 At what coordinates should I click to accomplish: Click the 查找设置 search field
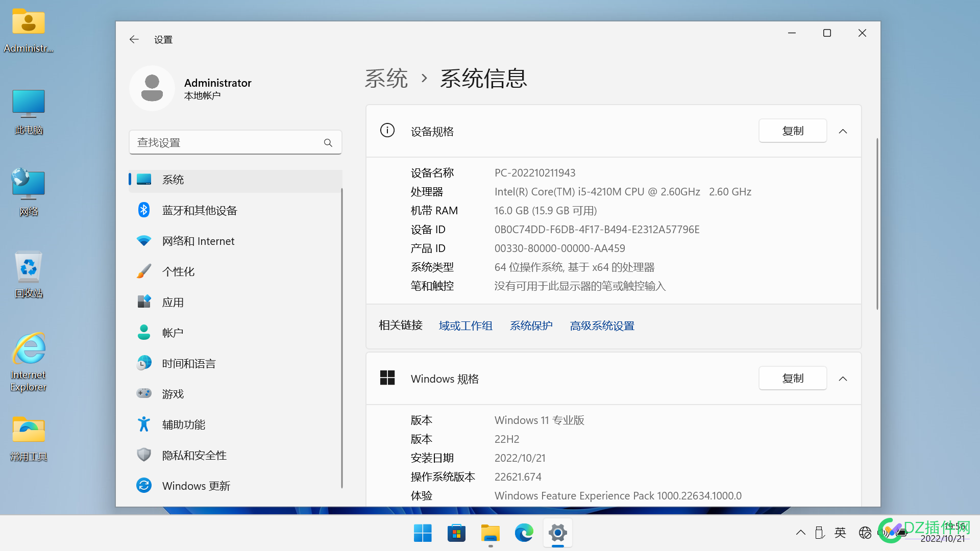click(x=235, y=142)
